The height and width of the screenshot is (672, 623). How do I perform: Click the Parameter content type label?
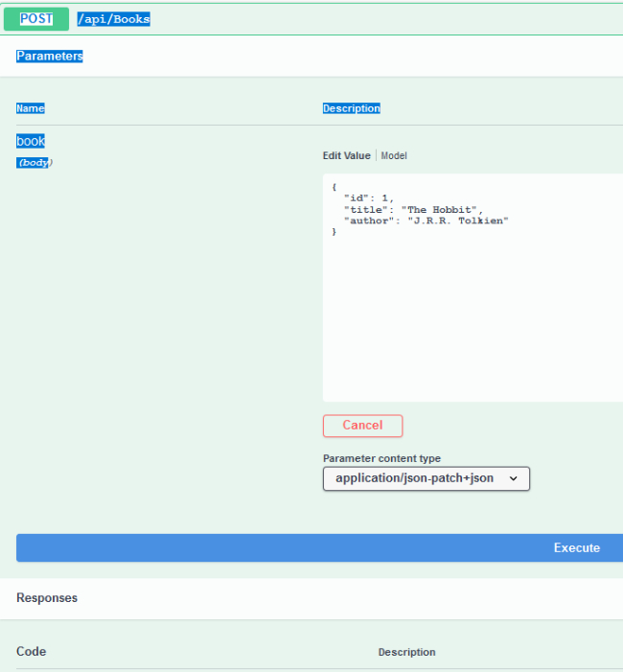(x=381, y=458)
